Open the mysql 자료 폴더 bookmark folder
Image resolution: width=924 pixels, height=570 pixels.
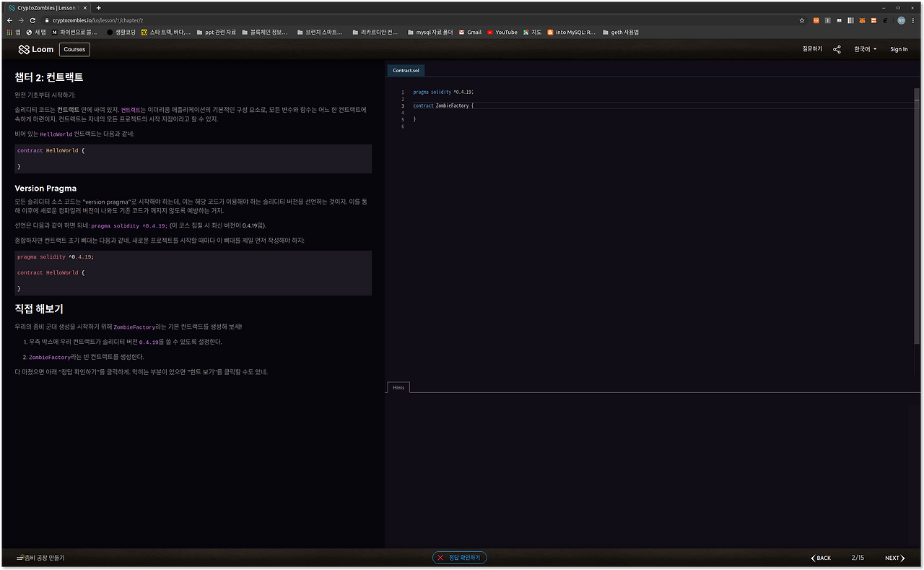pos(430,32)
